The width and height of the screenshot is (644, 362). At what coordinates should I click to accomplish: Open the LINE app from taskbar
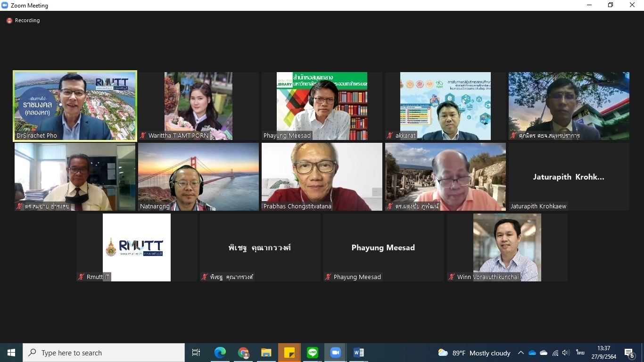(x=312, y=353)
